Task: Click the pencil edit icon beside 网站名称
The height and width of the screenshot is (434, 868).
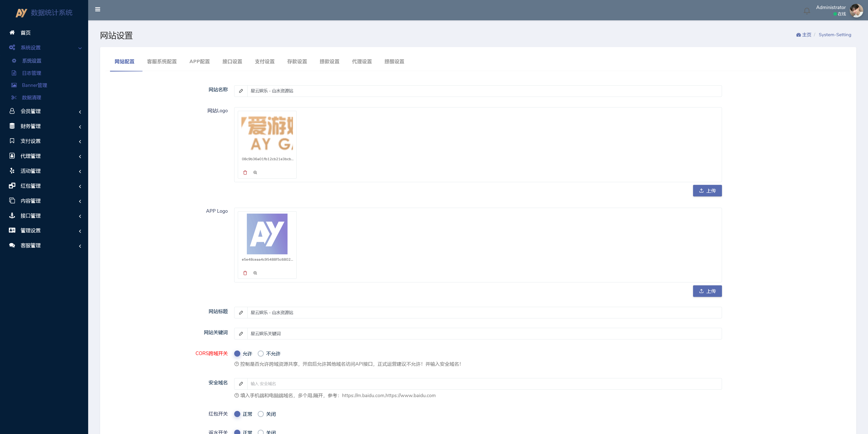Action: point(241,91)
